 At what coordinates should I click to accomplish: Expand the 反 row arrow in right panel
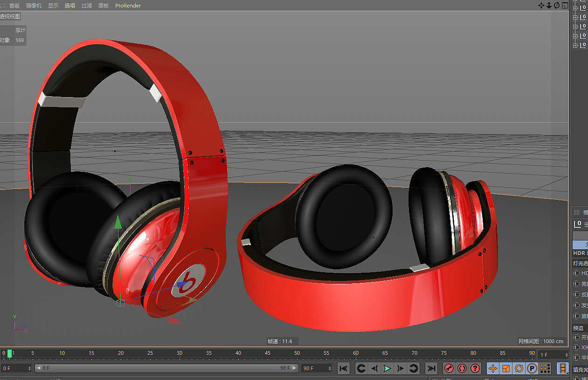[x=576, y=295]
